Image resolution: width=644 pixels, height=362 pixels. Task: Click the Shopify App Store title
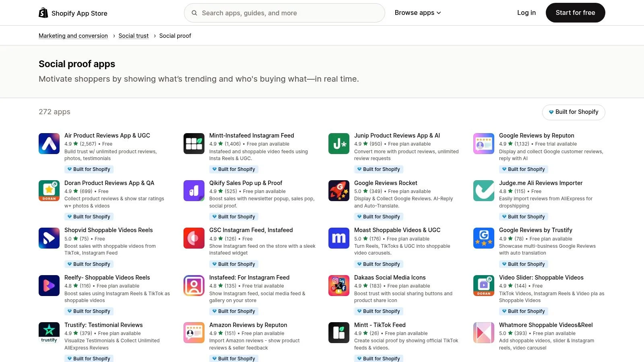tap(79, 13)
